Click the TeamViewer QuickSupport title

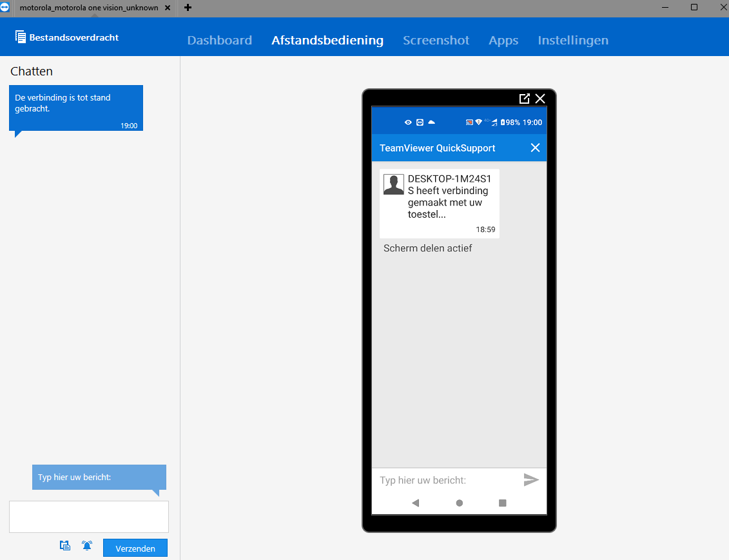(x=437, y=148)
